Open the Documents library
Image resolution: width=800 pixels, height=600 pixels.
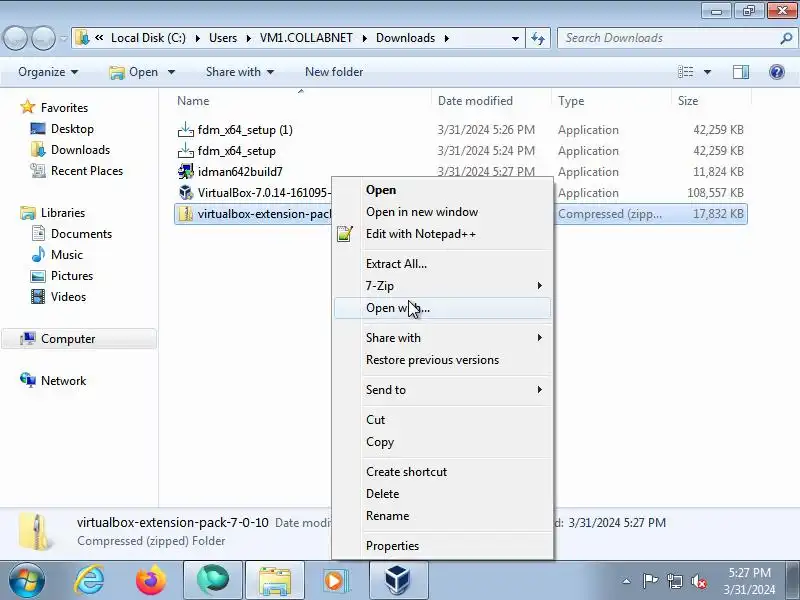click(81, 234)
